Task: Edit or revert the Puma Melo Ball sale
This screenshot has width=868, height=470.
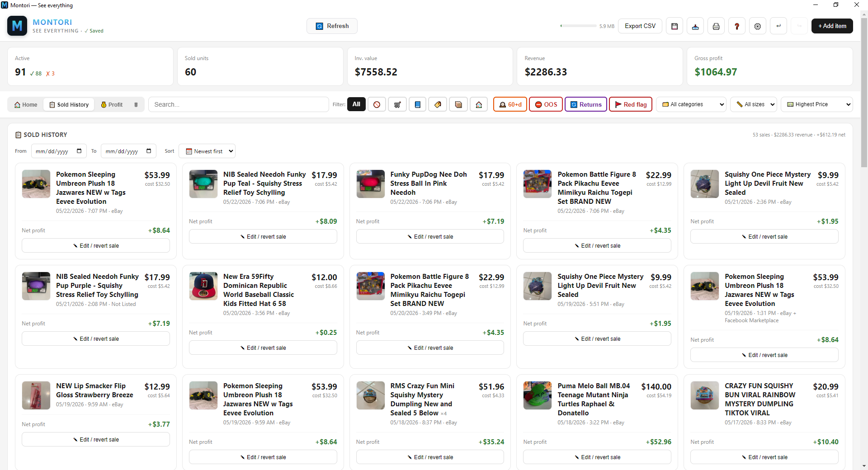Action: [x=597, y=457]
